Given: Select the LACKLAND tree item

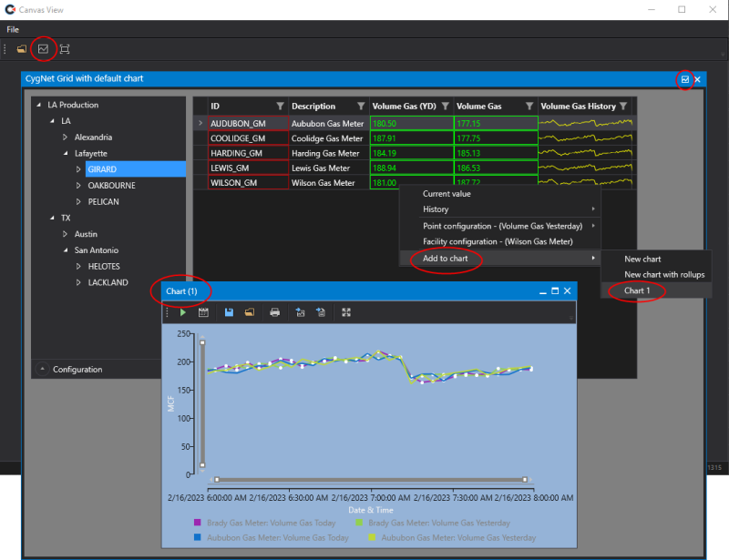Looking at the screenshot, I should coord(108,282).
